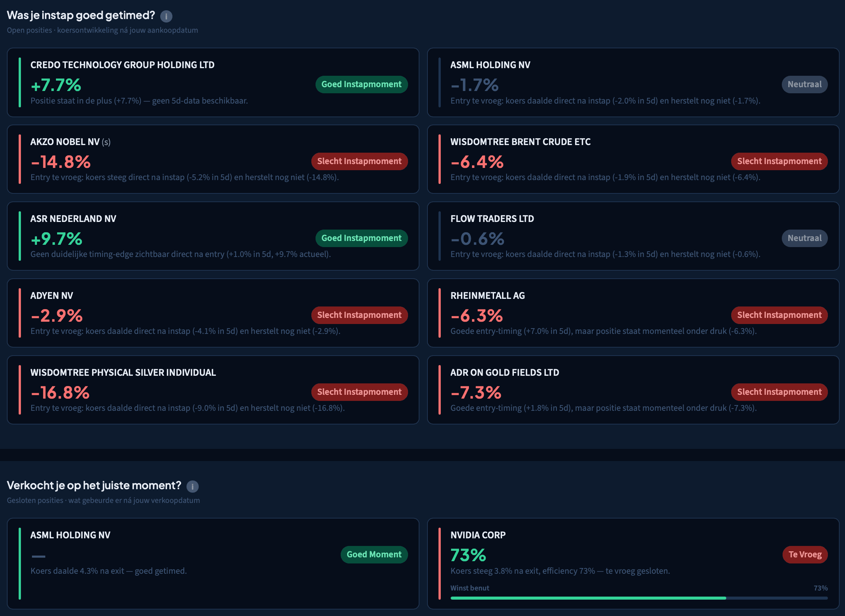The image size is (845, 616).
Task: Click Neutraal badge on ASML Holding card
Action: (804, 85)
